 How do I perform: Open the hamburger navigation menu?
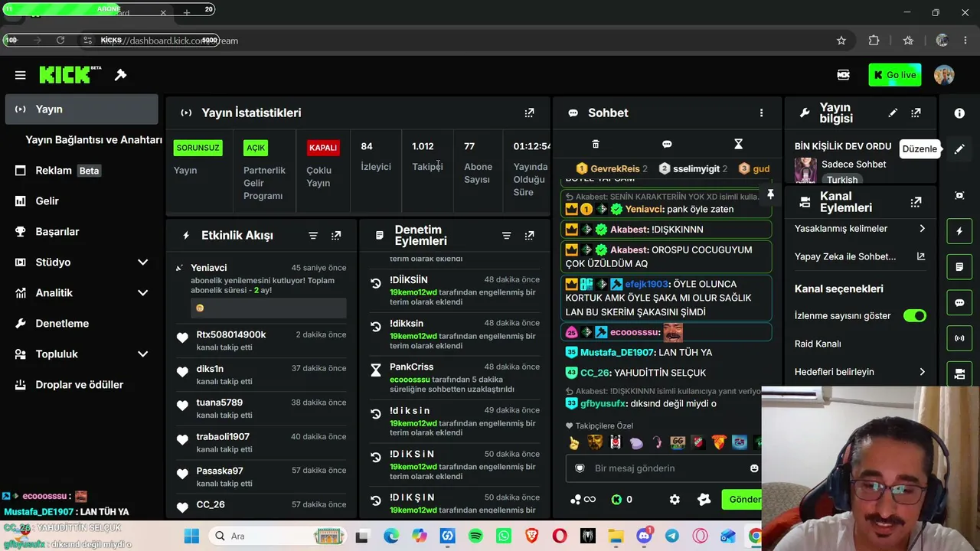tap(21, 75)
